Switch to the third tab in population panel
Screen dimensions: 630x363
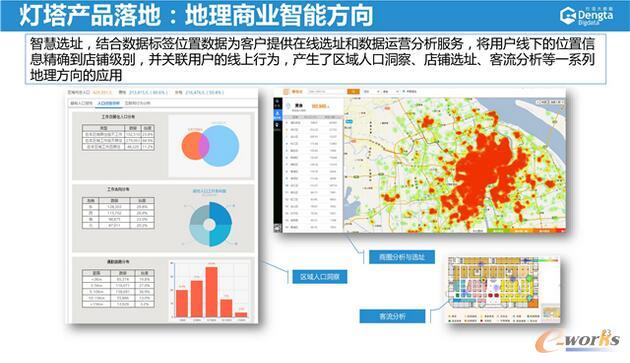[x=137, y=103]
